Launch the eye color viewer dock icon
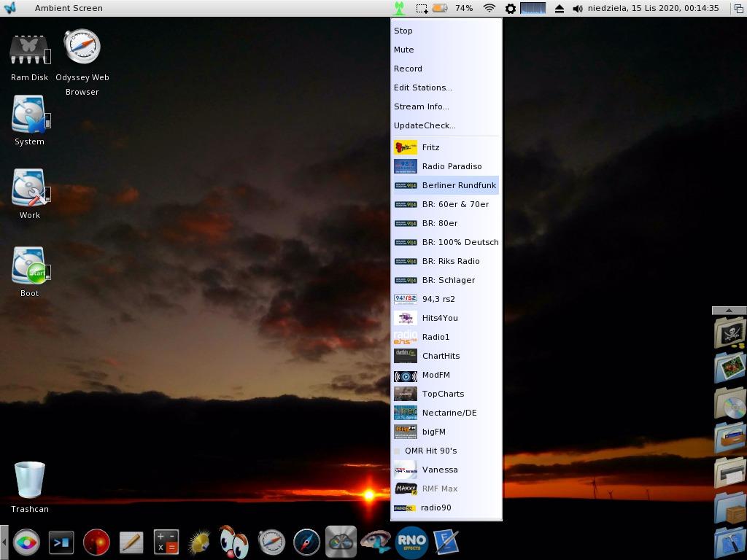747x560 pixels. pyautogui.click(x=27, y=542)
